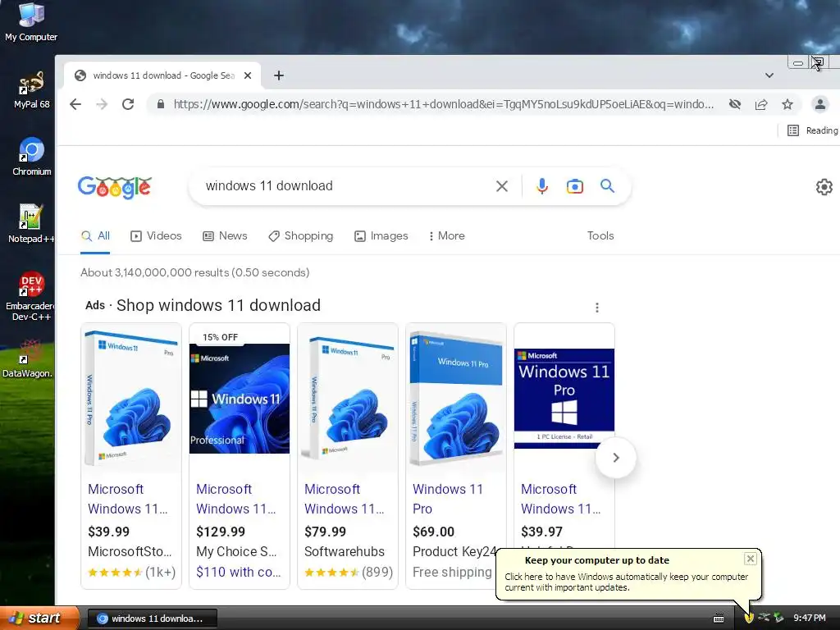Click the 9:47 PM system clock

(810, 618)
